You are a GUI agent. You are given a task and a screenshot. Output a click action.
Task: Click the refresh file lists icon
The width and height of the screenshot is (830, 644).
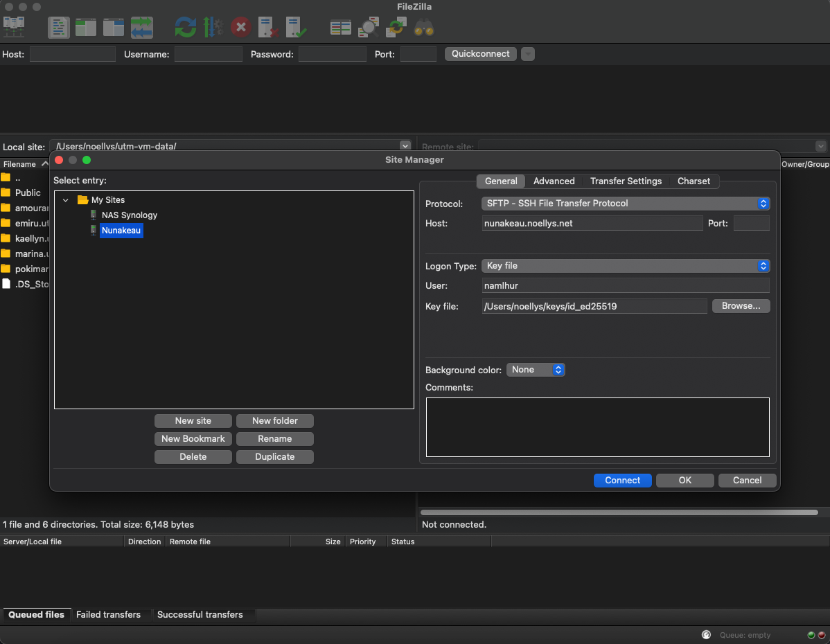click(185, 28)
